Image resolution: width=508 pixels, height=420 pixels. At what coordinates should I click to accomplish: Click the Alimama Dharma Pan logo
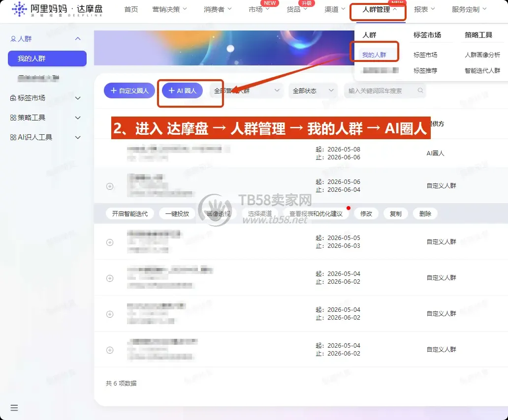tap(57, 9)
